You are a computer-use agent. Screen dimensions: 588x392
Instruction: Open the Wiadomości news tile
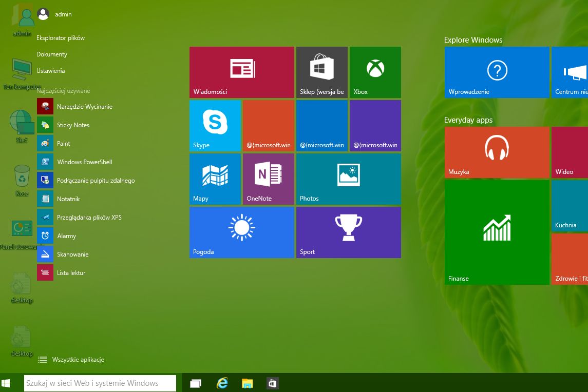241,72
